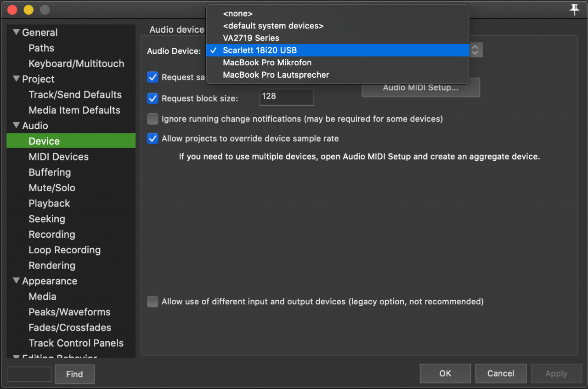
Task: Go to Buffering settings
Action: coord(50,172)
